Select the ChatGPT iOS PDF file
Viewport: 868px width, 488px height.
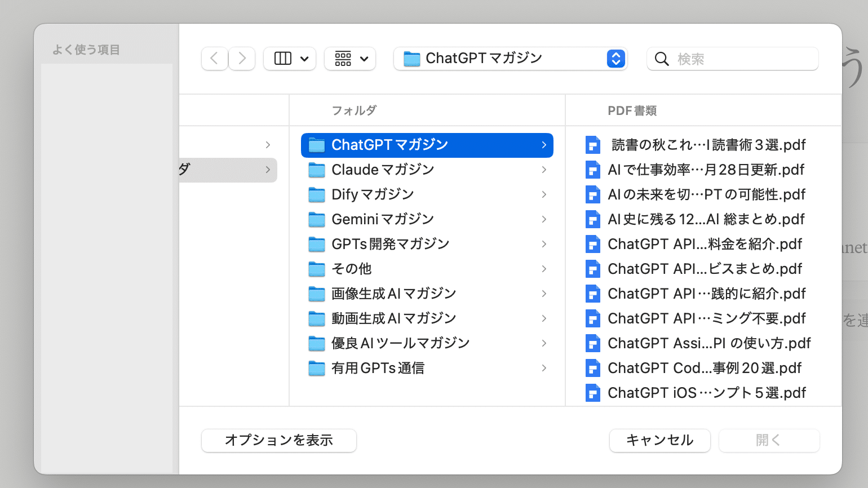tap(706, 393)
